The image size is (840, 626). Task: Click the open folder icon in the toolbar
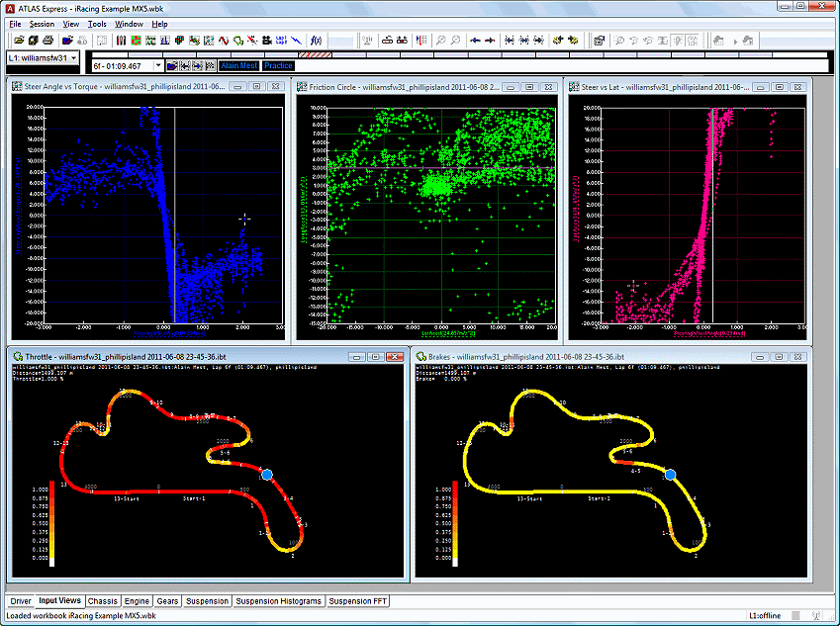(20, 41)
